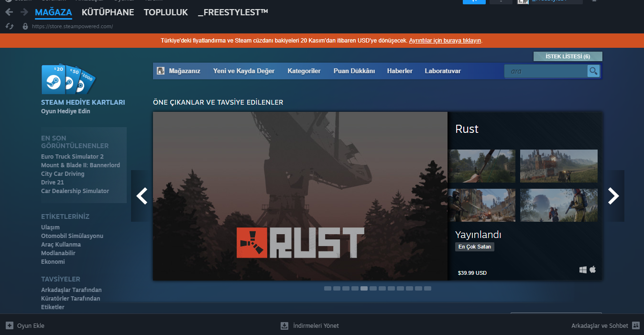Open the Laboratuvar menu item

(443, 71)
